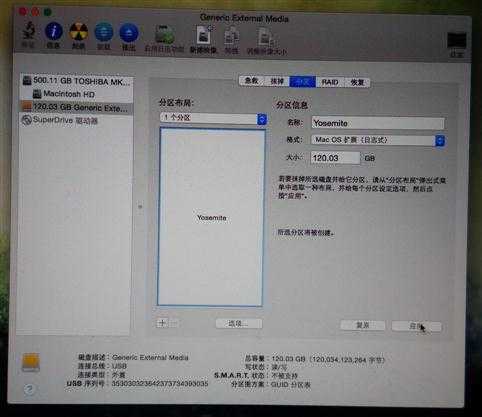Click the Options (选项...) button
Viewport: 482px width, 417px height.
point(239,323)
